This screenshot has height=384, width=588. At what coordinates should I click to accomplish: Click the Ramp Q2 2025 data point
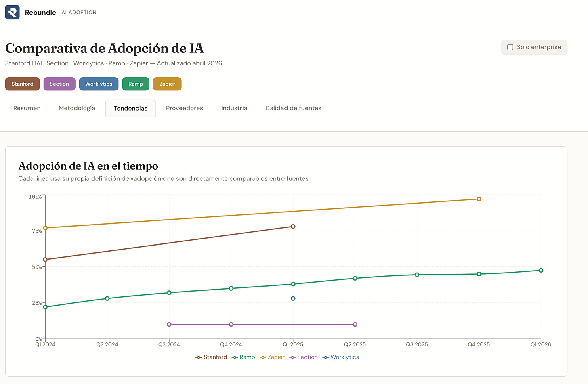click(355, 278)
